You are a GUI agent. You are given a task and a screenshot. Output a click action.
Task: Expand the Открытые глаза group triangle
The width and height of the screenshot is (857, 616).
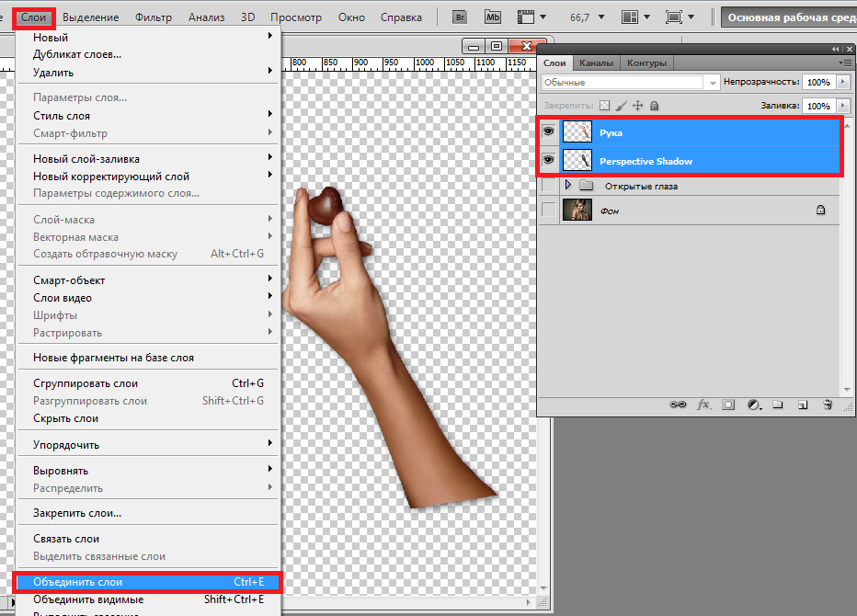pos(568,185)
